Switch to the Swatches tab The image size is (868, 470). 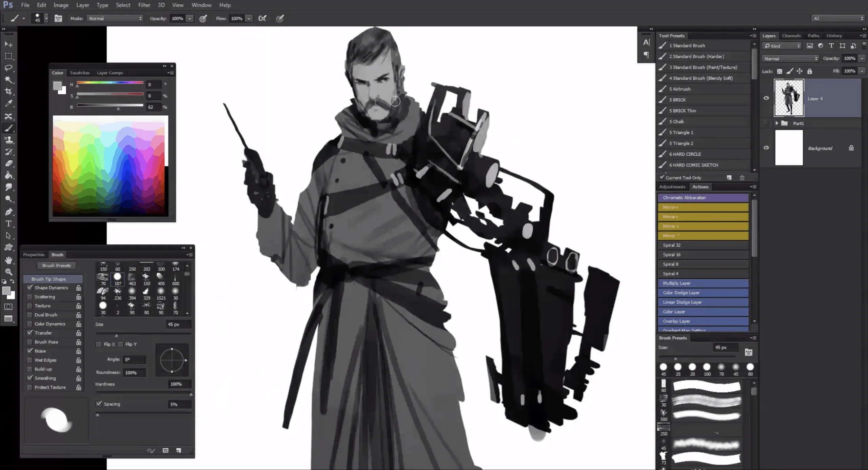coord(80,73)
